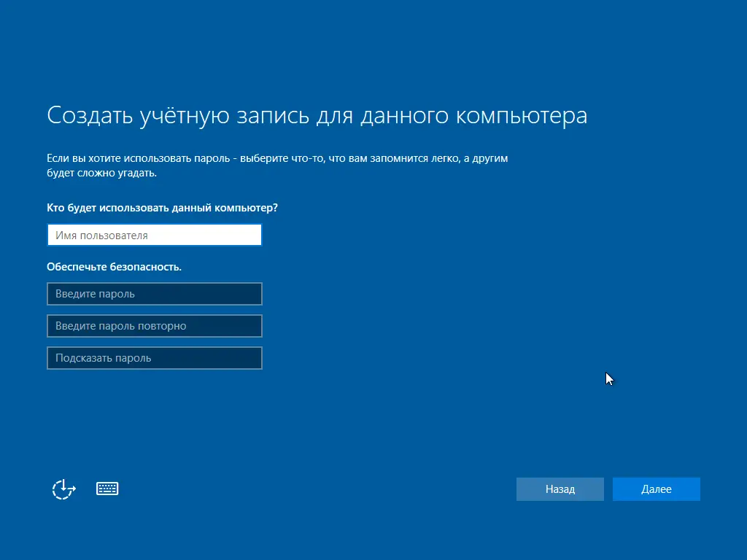The image size is (747, 560).
Task: Click the heading 'Создать учётную запись для данного компьютера'
Action: [317, 116]
